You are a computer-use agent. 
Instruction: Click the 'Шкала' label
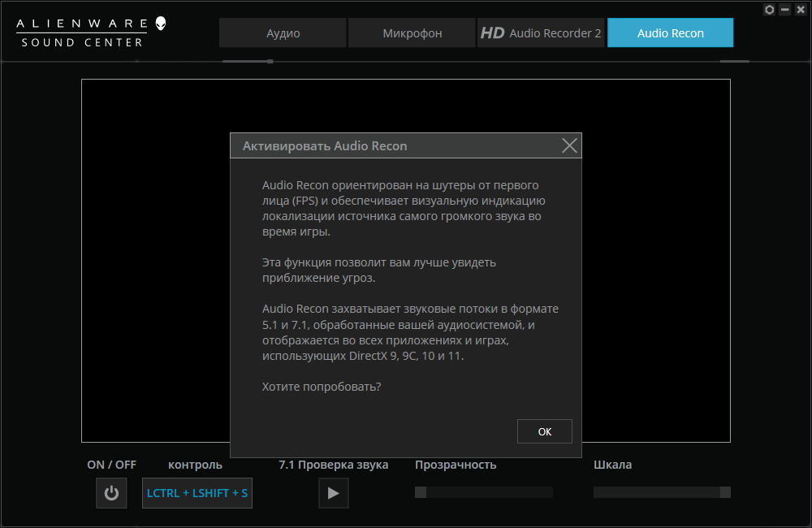[612, 465]
